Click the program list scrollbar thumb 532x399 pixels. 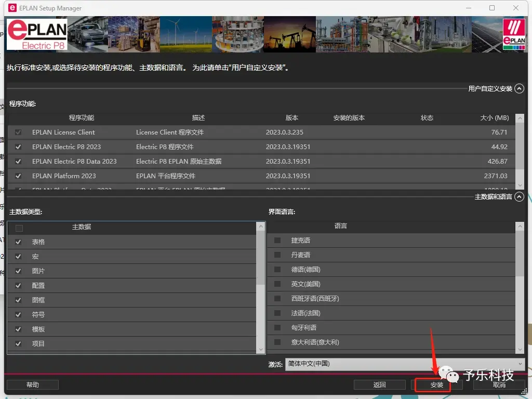pos(520,146)
